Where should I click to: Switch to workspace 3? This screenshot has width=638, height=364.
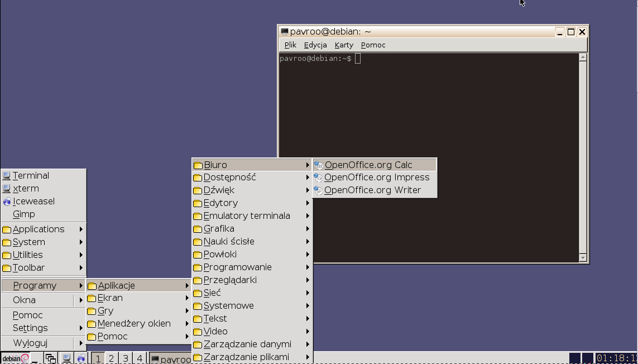[x=126, y=358]
